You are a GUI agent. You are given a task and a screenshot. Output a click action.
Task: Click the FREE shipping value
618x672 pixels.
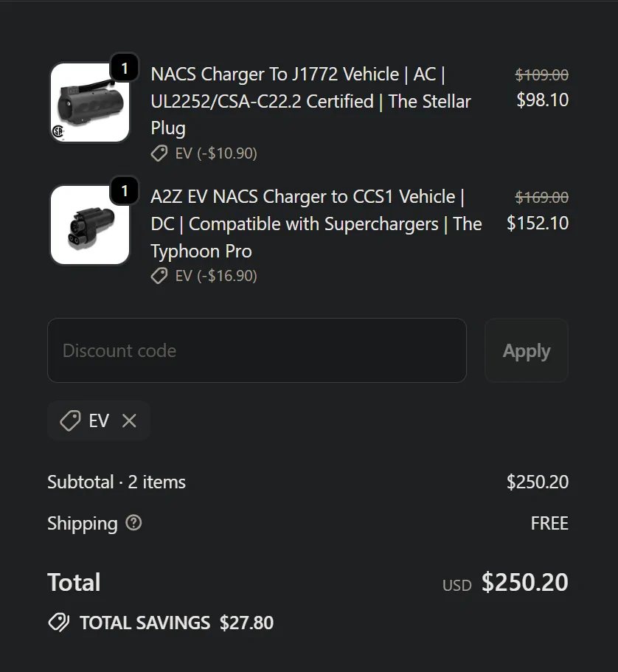549,524
